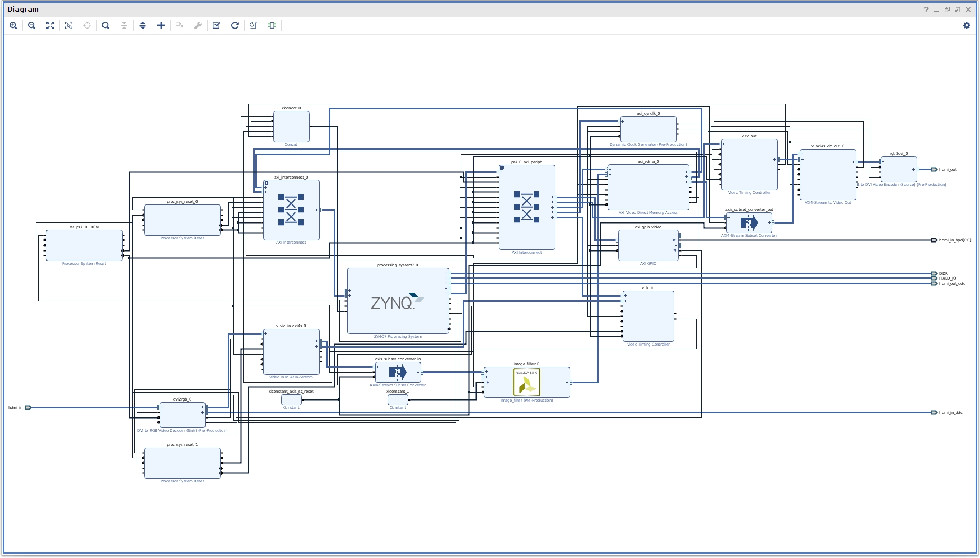Expand processing_system7_0 left-side interface pin
980x558 pixels.
pos(349,291)
